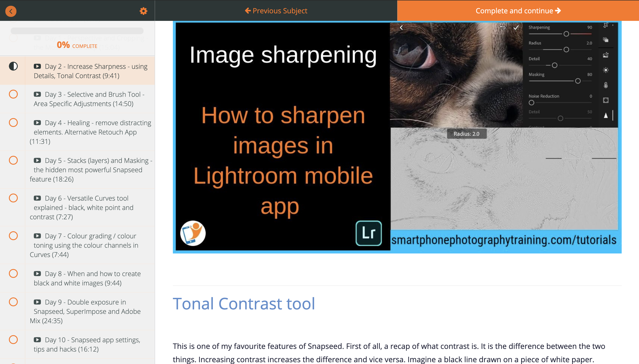Viewport: 639px width, 364px height.
Task: Click video icon beside Day 9 title
Action: (x=37, y=302)
